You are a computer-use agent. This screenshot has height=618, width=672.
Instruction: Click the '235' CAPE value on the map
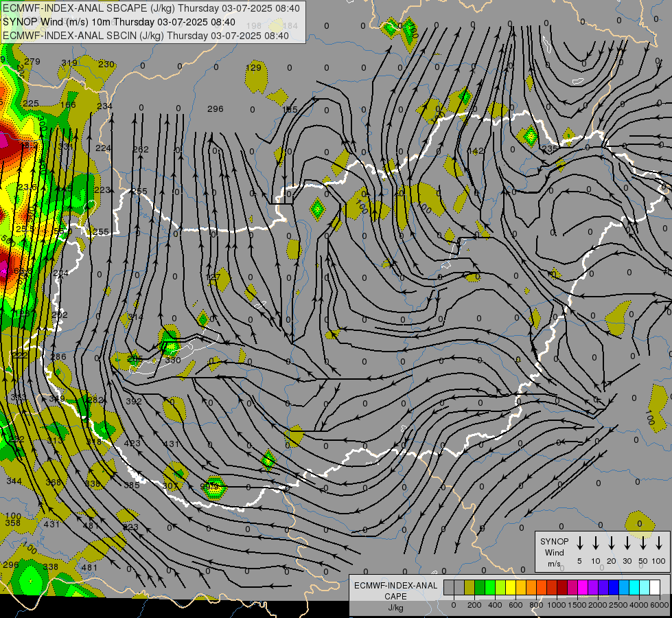click(550, 148)
